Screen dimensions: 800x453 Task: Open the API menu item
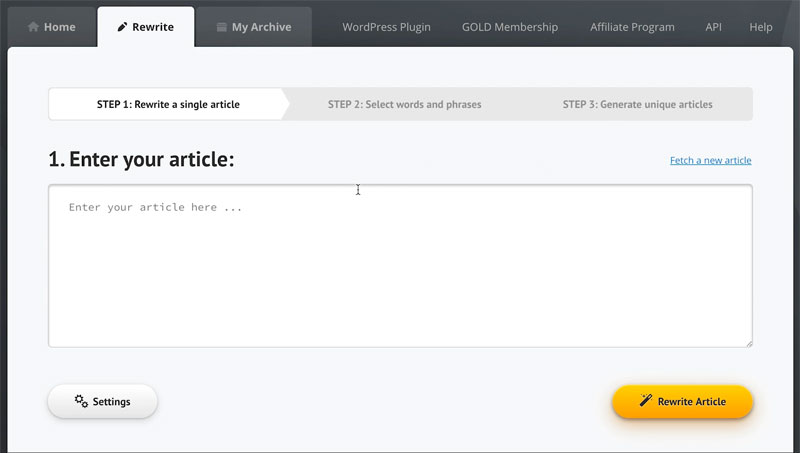tap(713, 27)
